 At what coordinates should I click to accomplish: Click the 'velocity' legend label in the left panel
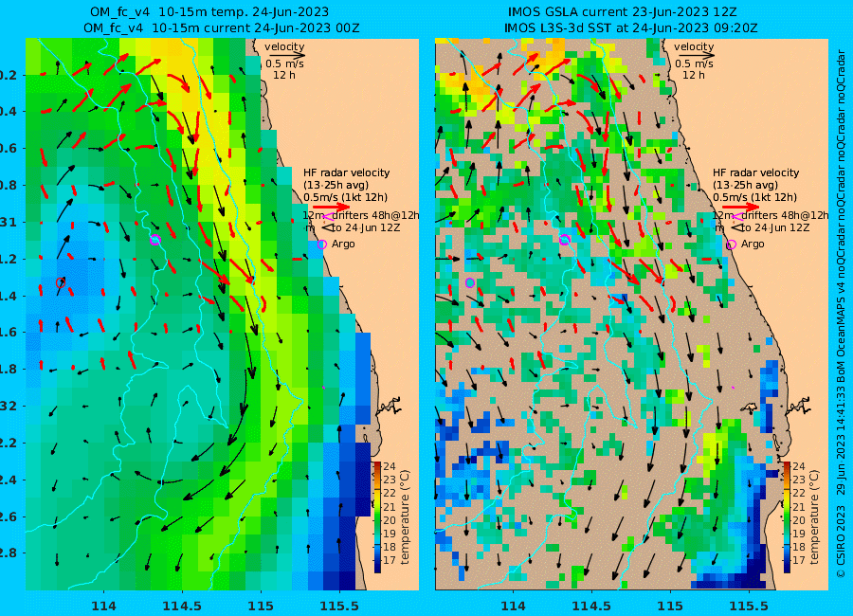coord(284,46)
